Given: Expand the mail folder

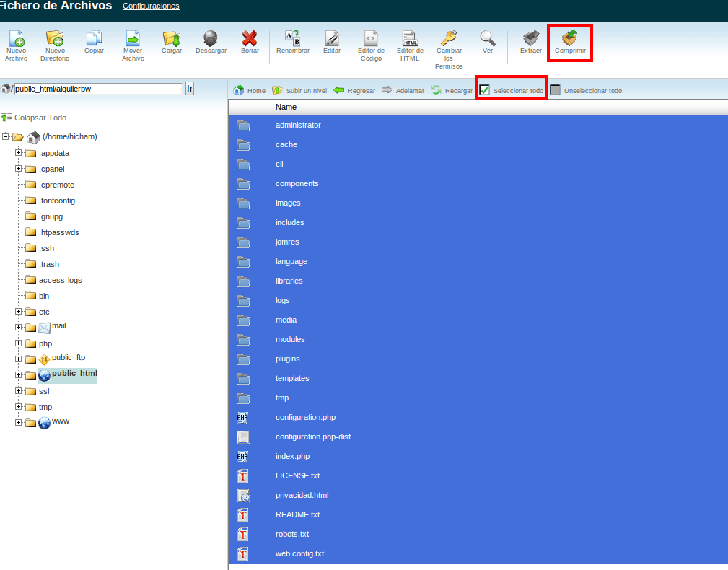Looking at the screenshot, I should pyautogui.click(x=19, y=328).
